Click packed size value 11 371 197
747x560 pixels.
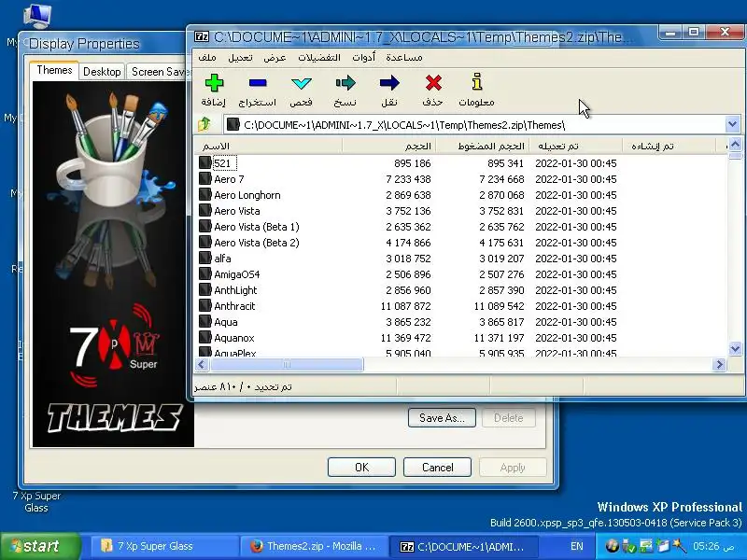pos(499,338)
